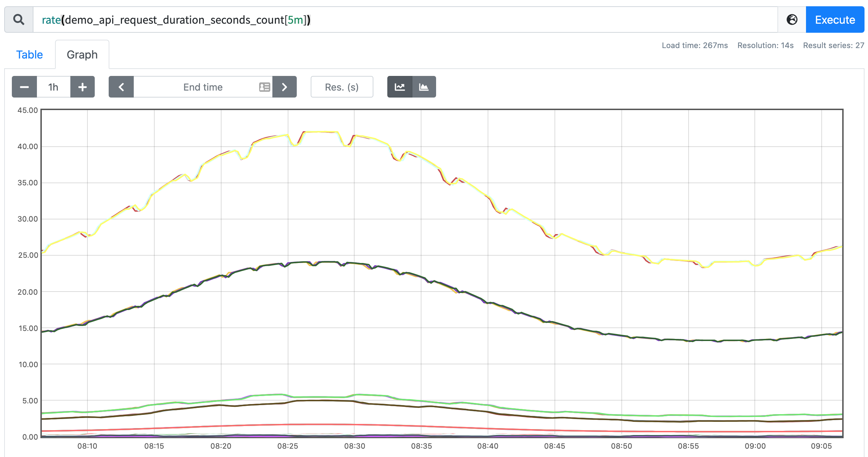Click the yellow series peak line
This screenshot has height=457, width=868.
tap(320, 132)
